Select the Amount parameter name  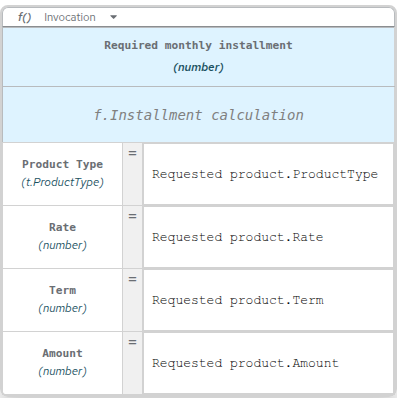click(63, 353)
